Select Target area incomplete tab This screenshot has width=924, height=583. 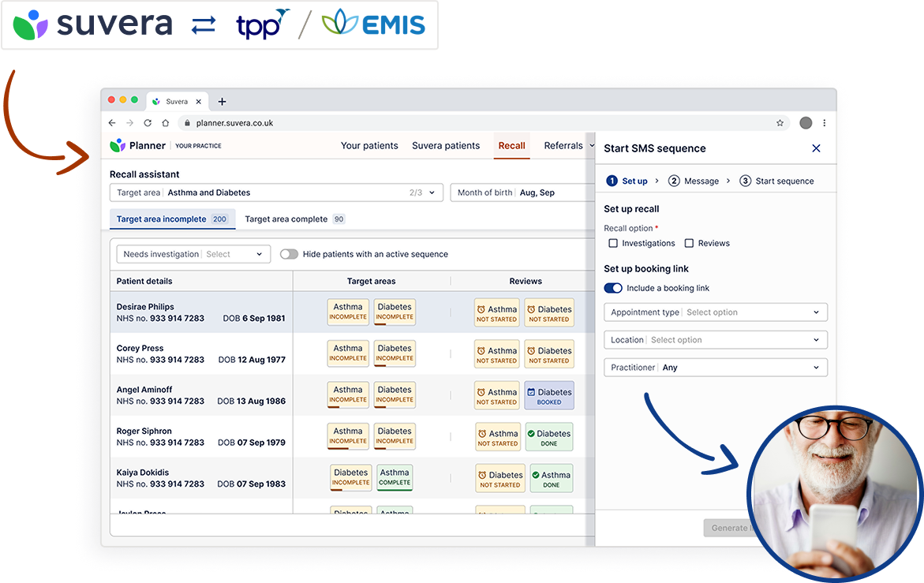[173, 219]
